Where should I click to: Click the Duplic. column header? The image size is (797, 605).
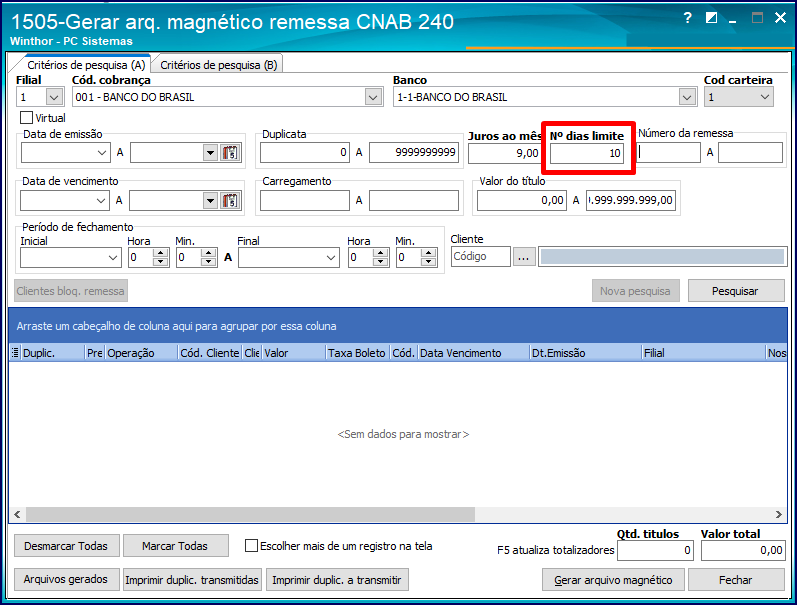click(x=53, y=353)
